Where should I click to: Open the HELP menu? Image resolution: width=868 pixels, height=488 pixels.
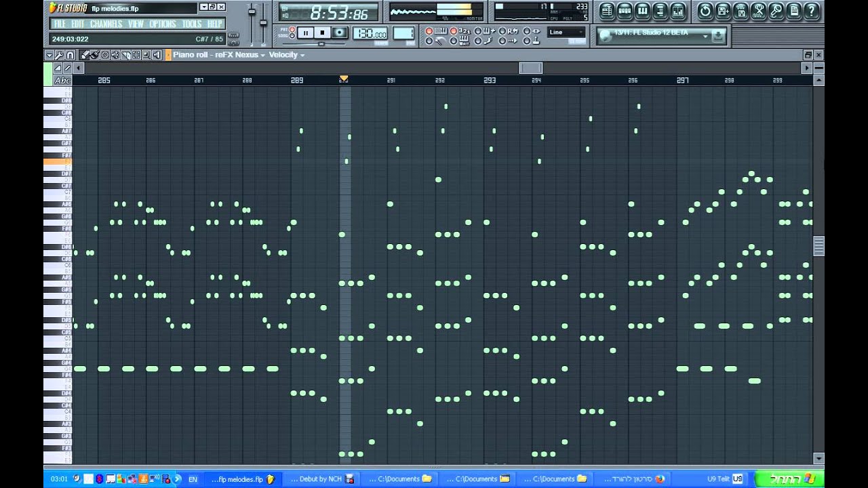pos(215,24)
